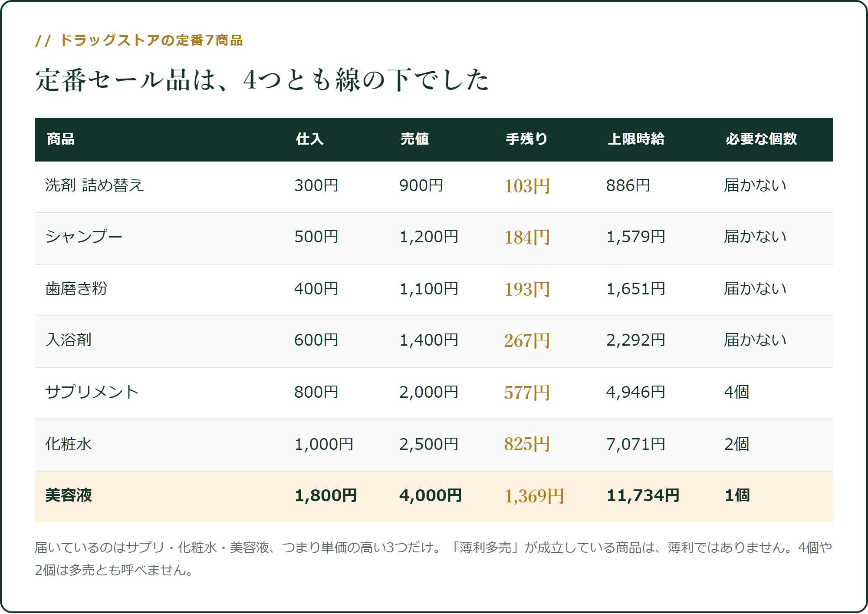Viewport: 868px width, 614px height.
Task: Click the 886円 hourly wage cell
Action: [x=628, y=185]
